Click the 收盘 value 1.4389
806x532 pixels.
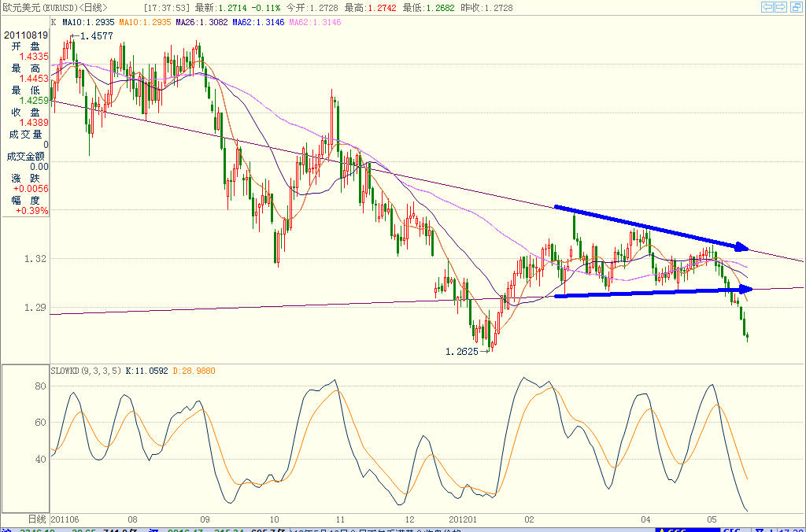pos(35,122)
